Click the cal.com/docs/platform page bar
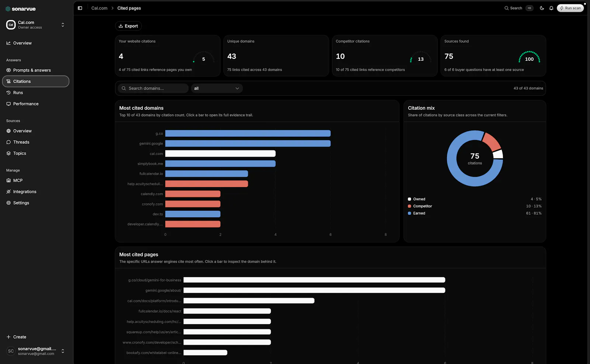Viewport: 590px width, 364px height. [x=249, y=301]
